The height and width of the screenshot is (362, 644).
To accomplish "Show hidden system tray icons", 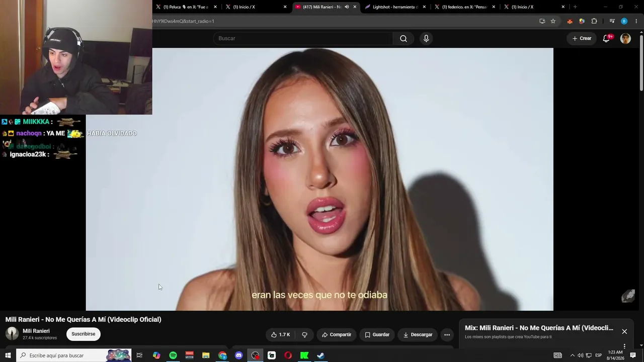I will (x=572, y=355).
